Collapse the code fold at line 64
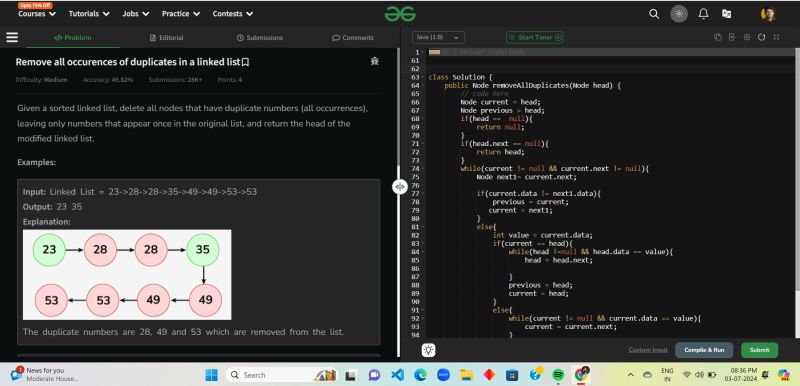The height and width of the screenshot is (386, 800). [423, 86]
